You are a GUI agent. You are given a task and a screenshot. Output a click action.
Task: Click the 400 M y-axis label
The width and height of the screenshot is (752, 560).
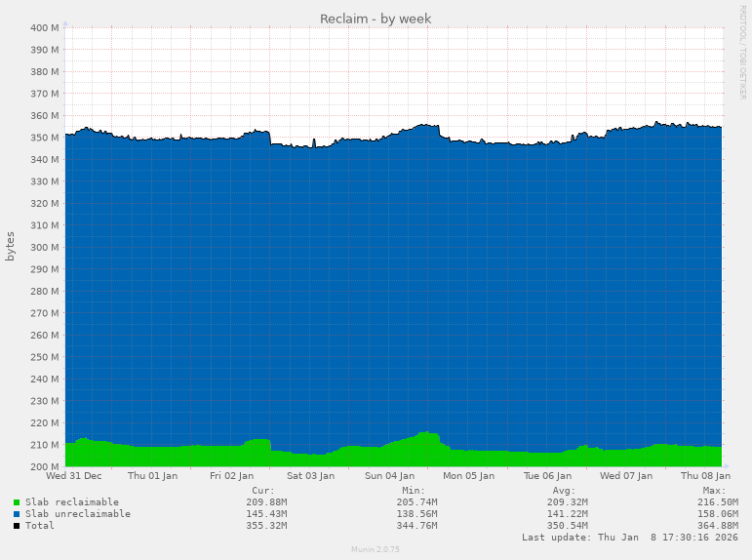point(44,27)
